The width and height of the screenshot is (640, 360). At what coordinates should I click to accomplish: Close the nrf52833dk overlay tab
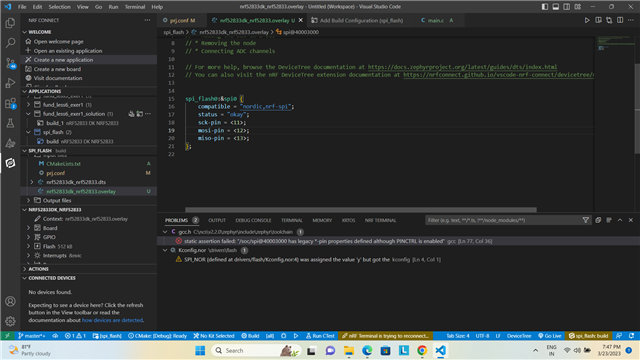(301, 20)
